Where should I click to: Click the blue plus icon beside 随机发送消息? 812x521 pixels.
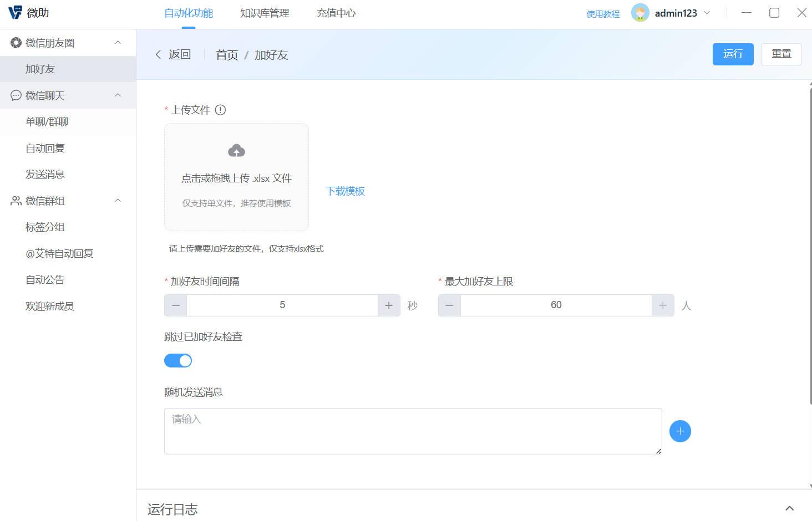coord(680,431)
